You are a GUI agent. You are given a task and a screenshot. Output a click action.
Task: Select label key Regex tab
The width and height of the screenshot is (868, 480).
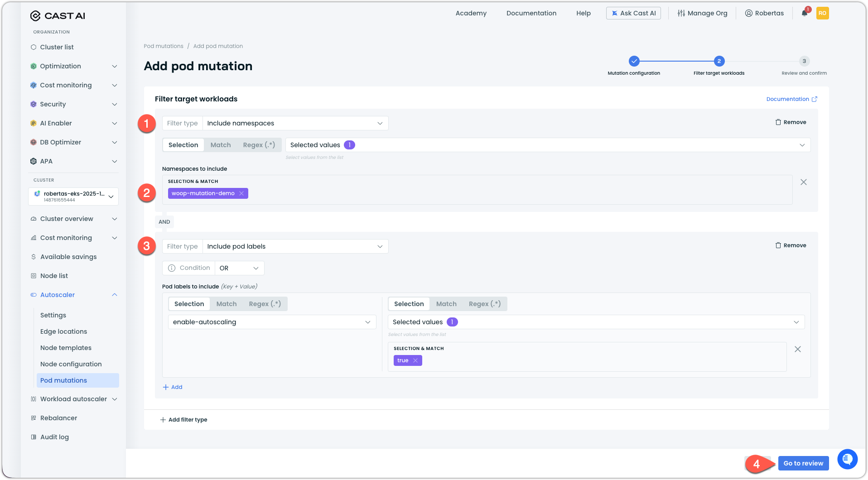coord(265,304)
